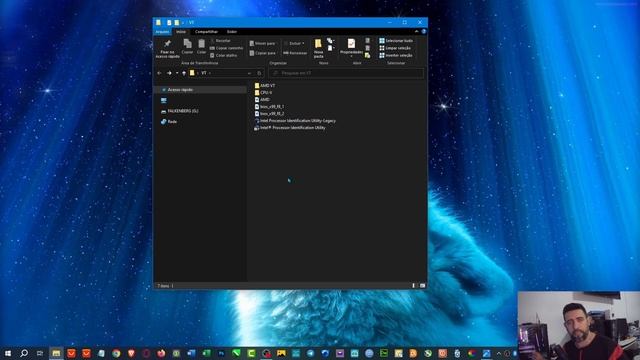The image size is (640, 360).
Task: Expand the address bar history dropdown
Action: [x=249, y=73]
